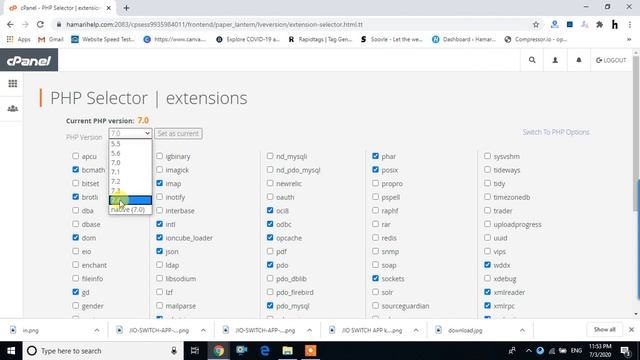Open the Gmail bookmark
Image resolution: width=640 pixels, height=360 pixels.
50,39
